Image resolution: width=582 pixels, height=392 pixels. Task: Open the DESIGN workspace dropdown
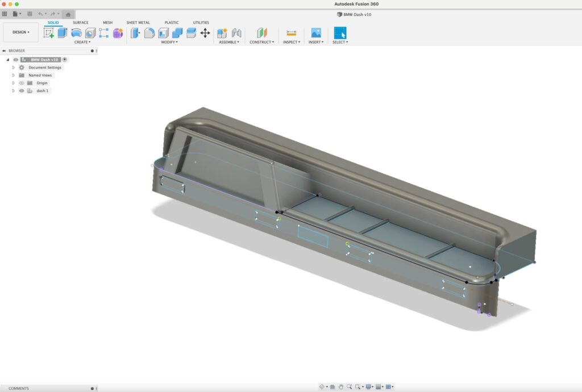(x=19, y=32)
